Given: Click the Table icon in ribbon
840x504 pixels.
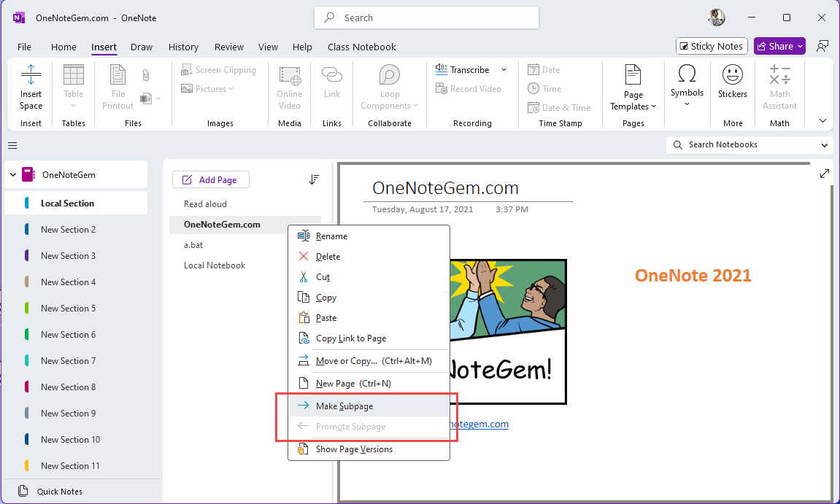Looking at the screenshot, I should pyautogui.click(x=74, y=75).
